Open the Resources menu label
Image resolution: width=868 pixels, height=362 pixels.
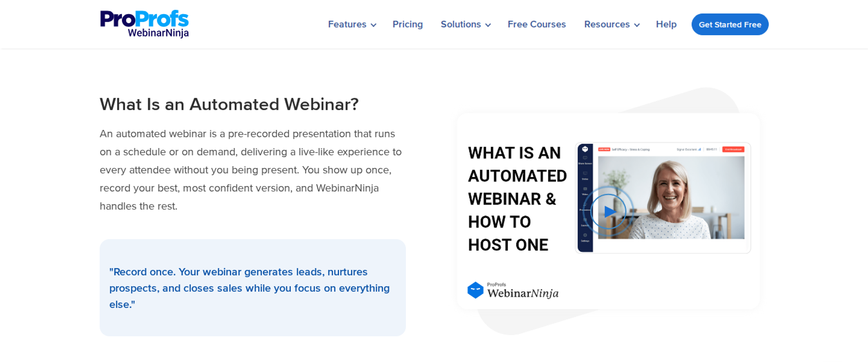click(x=607, y=24)
